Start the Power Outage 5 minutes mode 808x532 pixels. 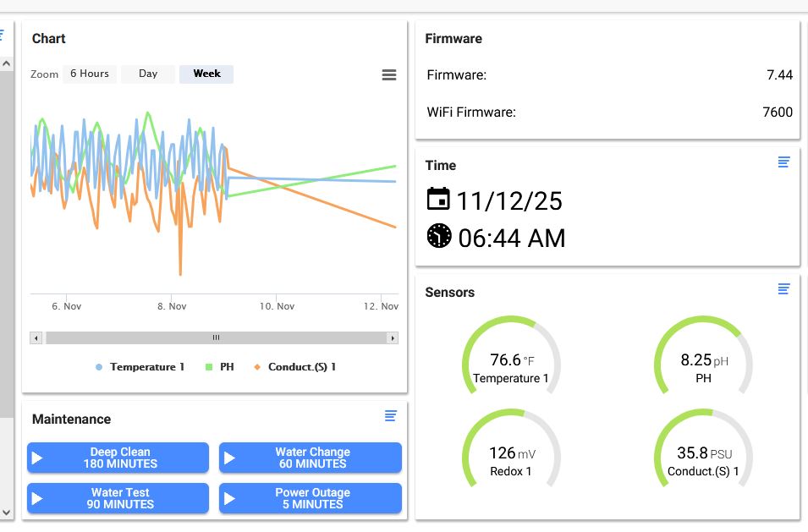311,498
